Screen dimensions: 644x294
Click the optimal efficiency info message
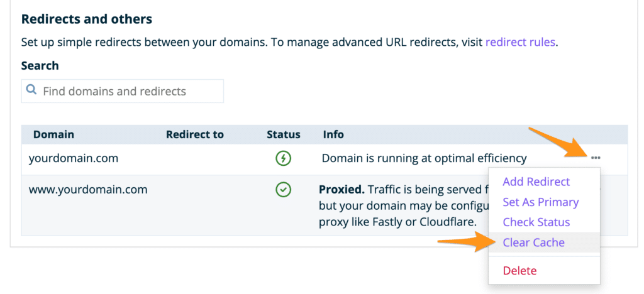424,158
